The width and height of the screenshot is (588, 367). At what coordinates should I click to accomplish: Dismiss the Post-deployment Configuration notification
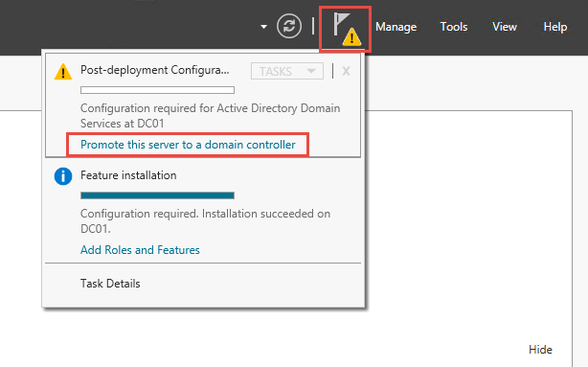346,71
